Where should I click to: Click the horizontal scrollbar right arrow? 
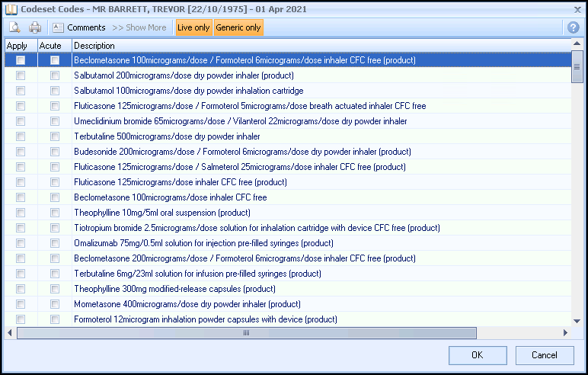(x=565, y=333)
